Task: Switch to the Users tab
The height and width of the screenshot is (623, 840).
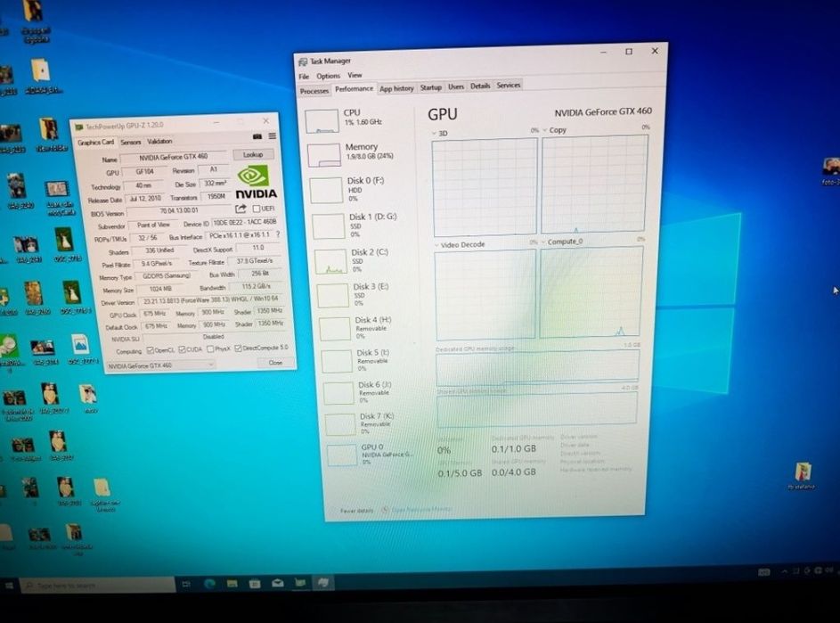Action: tap(456, 86)
